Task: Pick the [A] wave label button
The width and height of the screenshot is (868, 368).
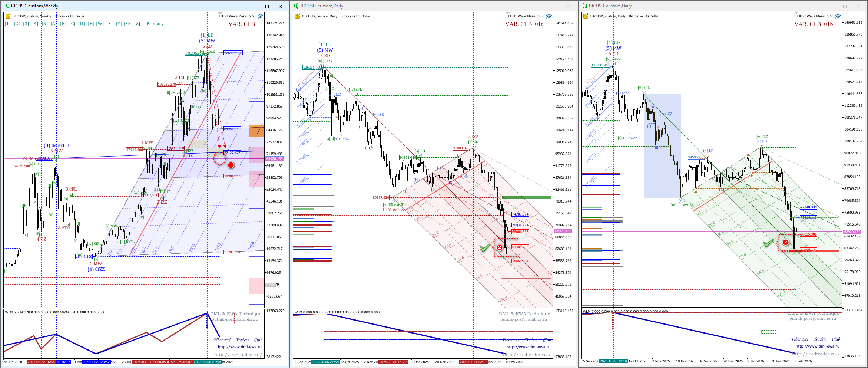Action: (x=54, y=24)
